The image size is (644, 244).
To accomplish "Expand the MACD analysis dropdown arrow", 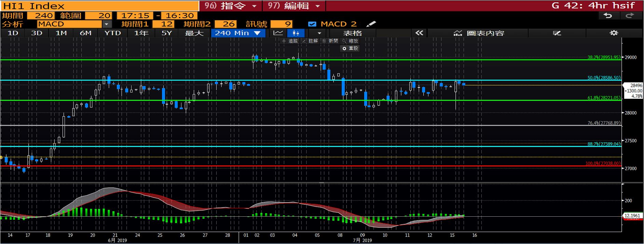I will coord(107,24).
